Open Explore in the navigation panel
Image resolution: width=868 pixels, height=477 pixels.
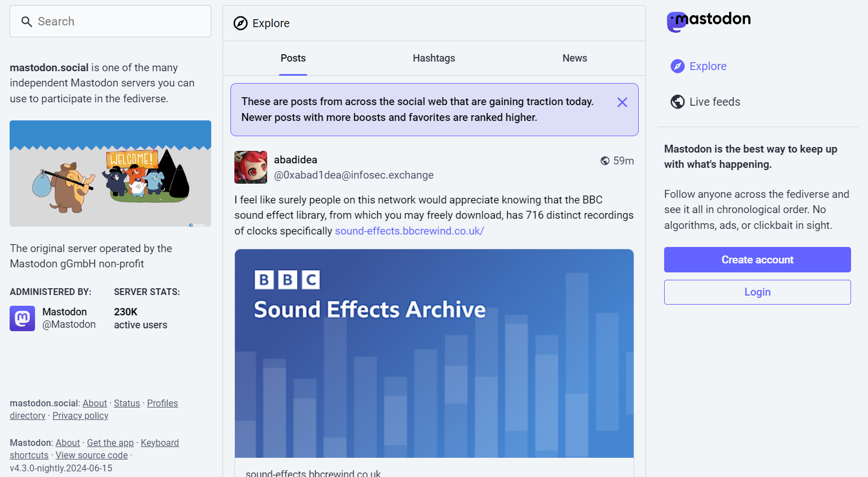[699, 66]
